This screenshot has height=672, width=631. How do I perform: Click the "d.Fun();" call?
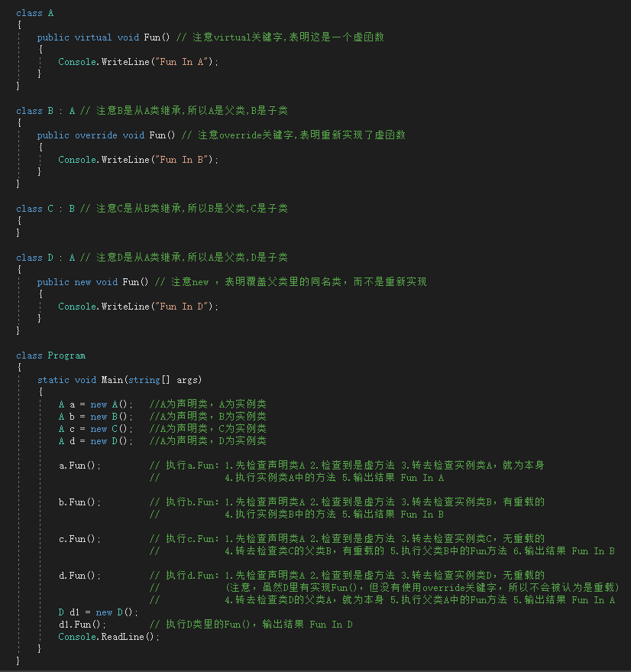pos(79,576)
